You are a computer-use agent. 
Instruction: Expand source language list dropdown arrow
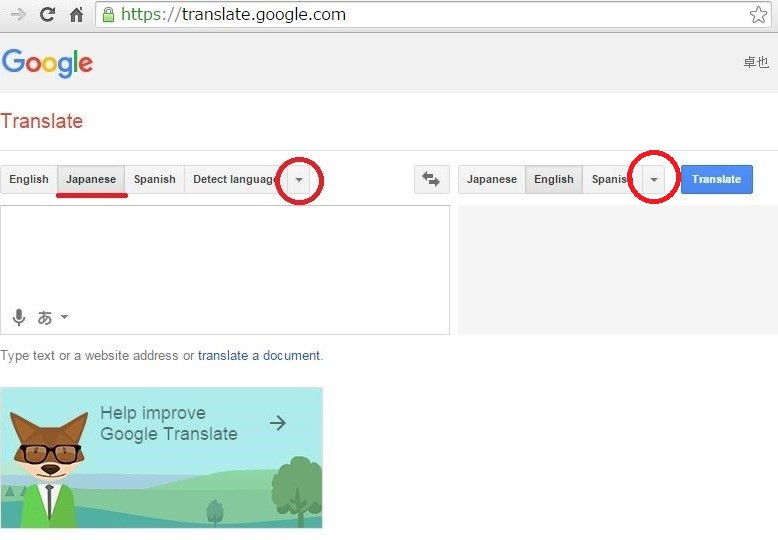pyautogui.click(x=299, y=180)
